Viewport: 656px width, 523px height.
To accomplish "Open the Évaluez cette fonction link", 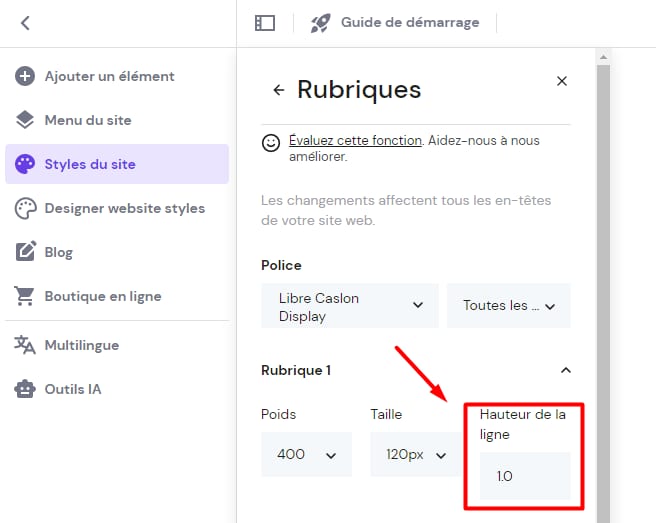I will click(355, 141).
